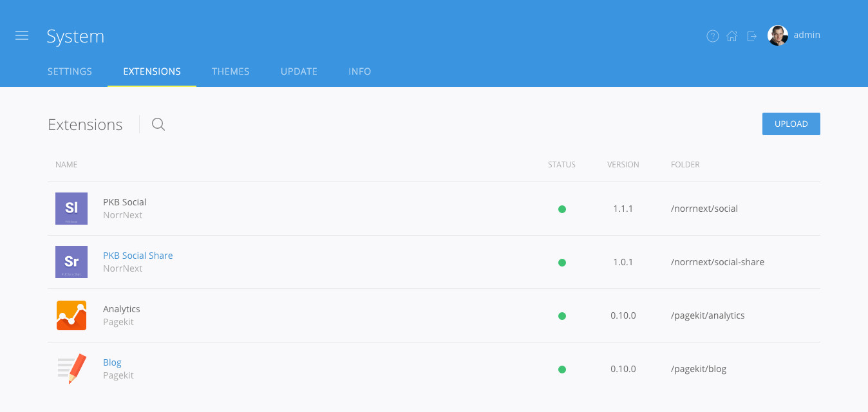Open the PKB Social Share link
The image size is (868, 412).
click(138, 256)
